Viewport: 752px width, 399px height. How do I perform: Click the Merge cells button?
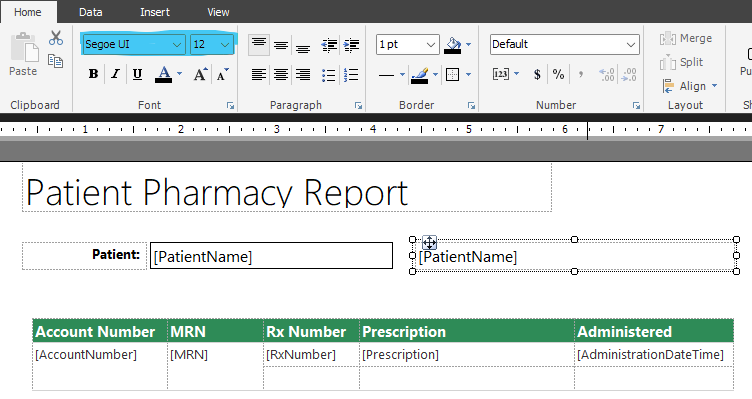click(x=685, y=38)
